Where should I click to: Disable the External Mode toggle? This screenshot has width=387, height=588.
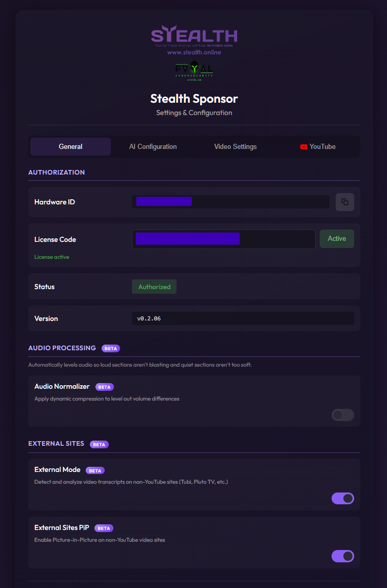point(342,498)
